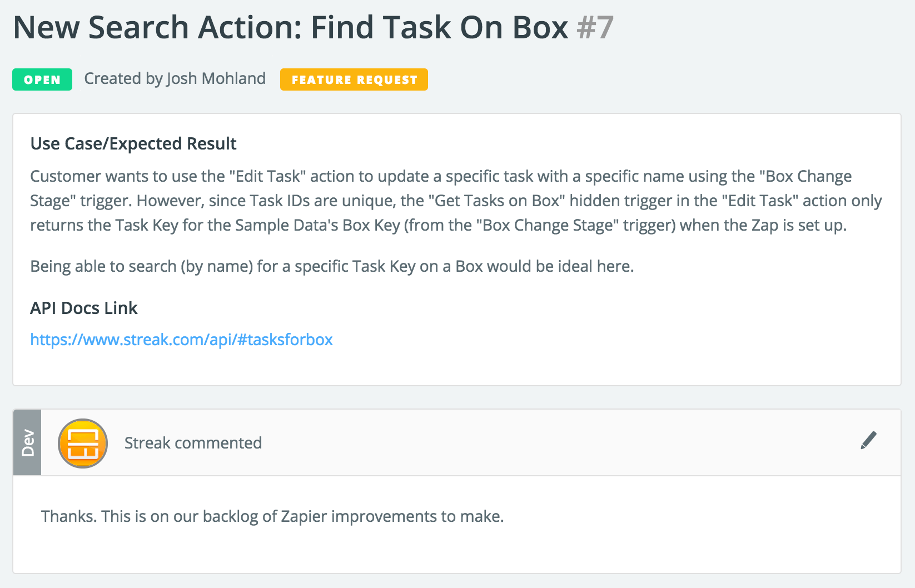Click the vertical Dev tag on comment

pyautogui.click(x=27, y=442)
